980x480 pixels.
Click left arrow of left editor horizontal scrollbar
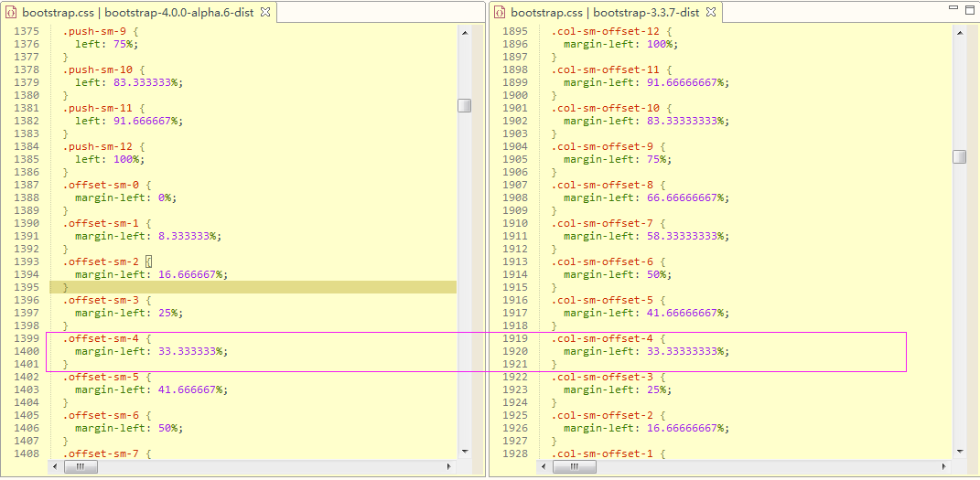pyautogui.click(x=56, y=466)
